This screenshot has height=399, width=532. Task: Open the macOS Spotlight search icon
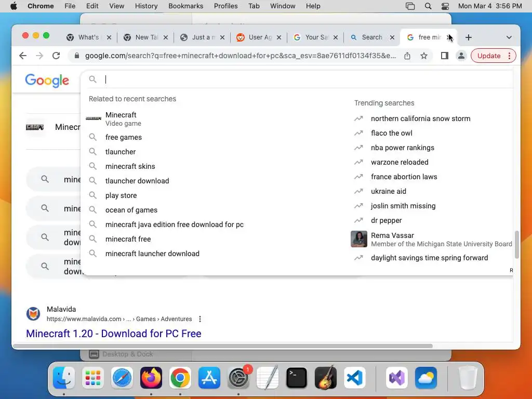pyautogui.click(x=428, y=6)
